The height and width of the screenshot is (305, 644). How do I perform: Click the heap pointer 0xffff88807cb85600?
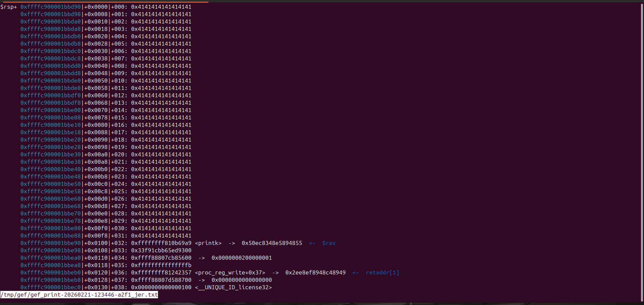click(x=161, y=258)
